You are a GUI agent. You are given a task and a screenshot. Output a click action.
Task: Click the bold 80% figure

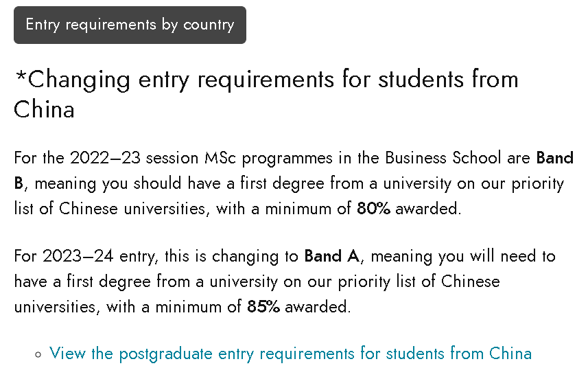(x=373, y=208)
